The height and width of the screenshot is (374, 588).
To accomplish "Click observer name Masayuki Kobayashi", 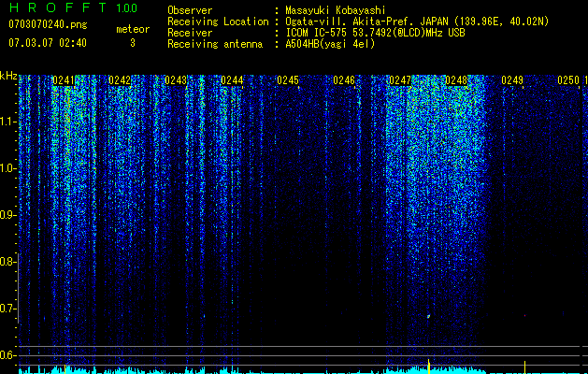I will tap(336, 10).
